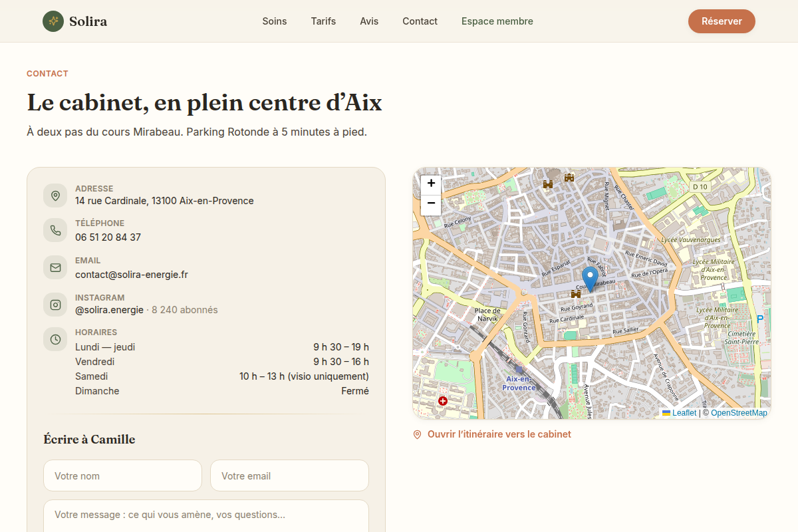Click into the Votre message textarea
This screenshot has height=532, width=798.
pos(206,516)
